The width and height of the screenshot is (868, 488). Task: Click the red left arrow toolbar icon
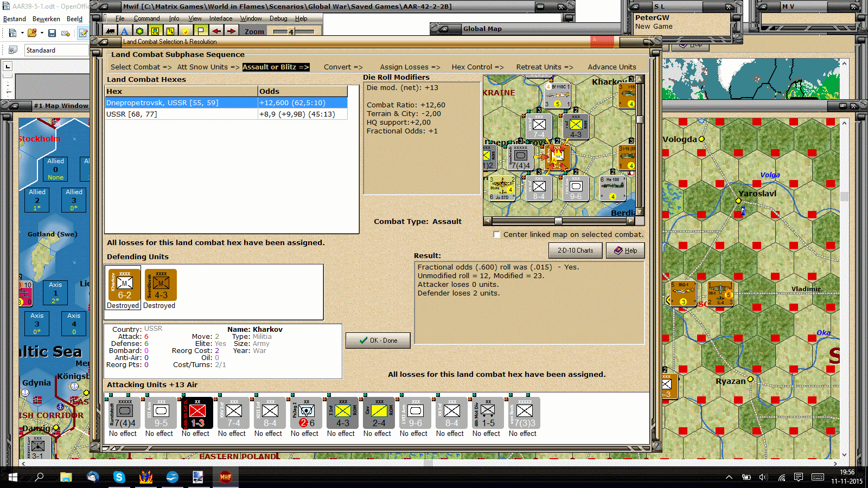pyautogui.click(x=216, y=31)
